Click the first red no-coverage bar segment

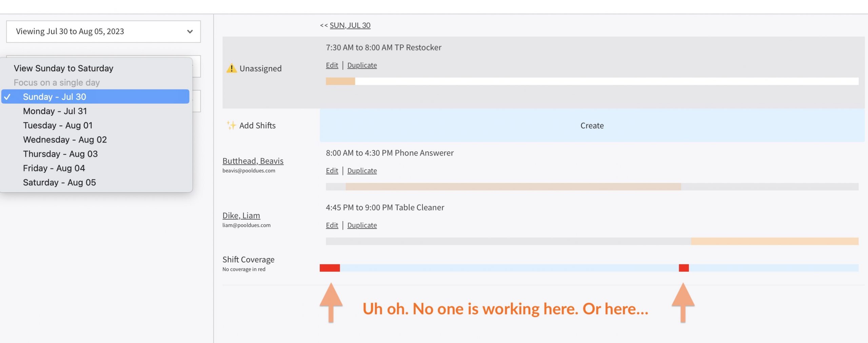click(330, 268)
